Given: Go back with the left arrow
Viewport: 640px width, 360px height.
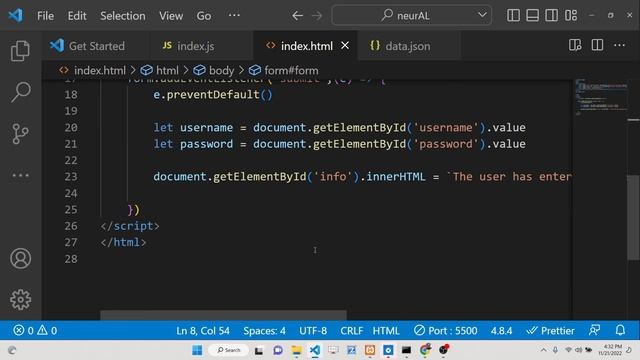Looking at the screenshot, I should 297,16.
